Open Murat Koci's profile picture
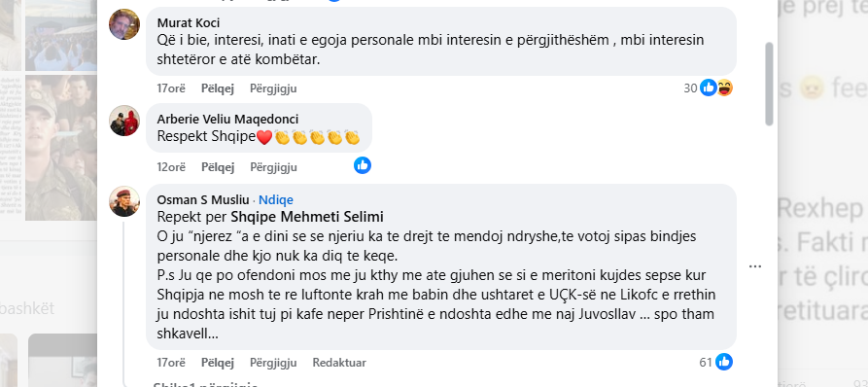Screen dimensions: 868x387 point(124,24)
